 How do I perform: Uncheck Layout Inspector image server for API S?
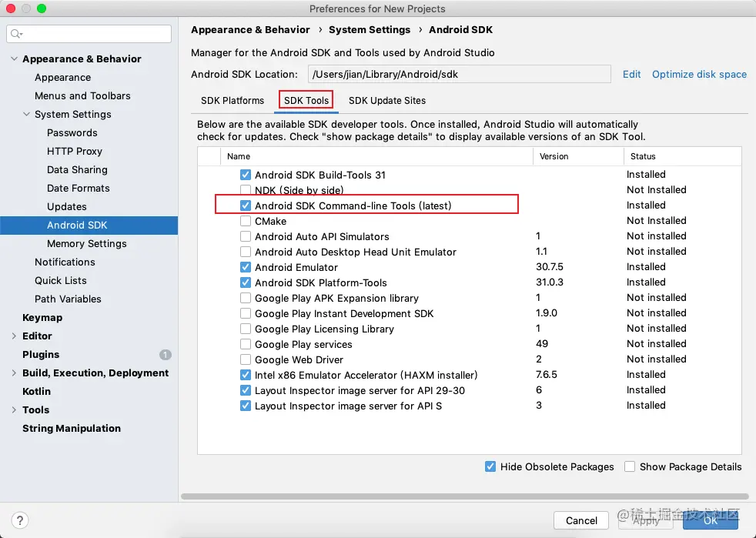(x=246, y=406)
